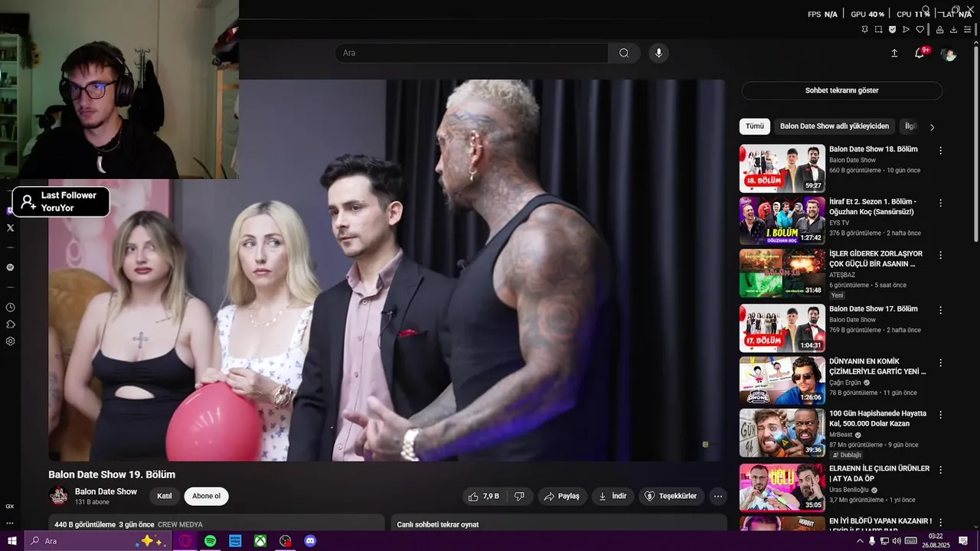Click the Windows taskbar Ara search box

click(x=97, y=541)
